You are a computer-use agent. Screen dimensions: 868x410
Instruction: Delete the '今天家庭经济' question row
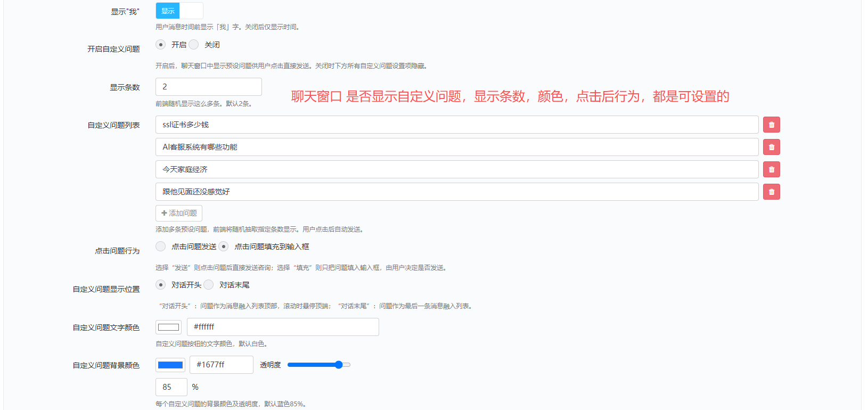tap(771, 169)
